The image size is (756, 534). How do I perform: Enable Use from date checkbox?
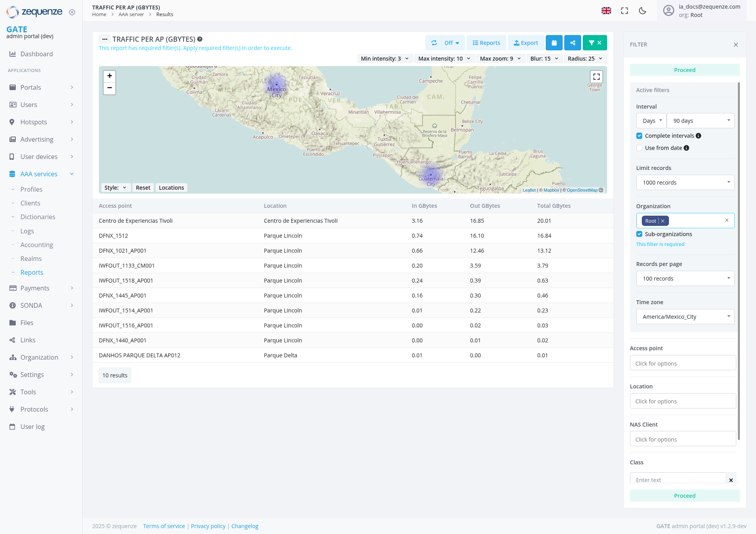[x=639, y=148]
